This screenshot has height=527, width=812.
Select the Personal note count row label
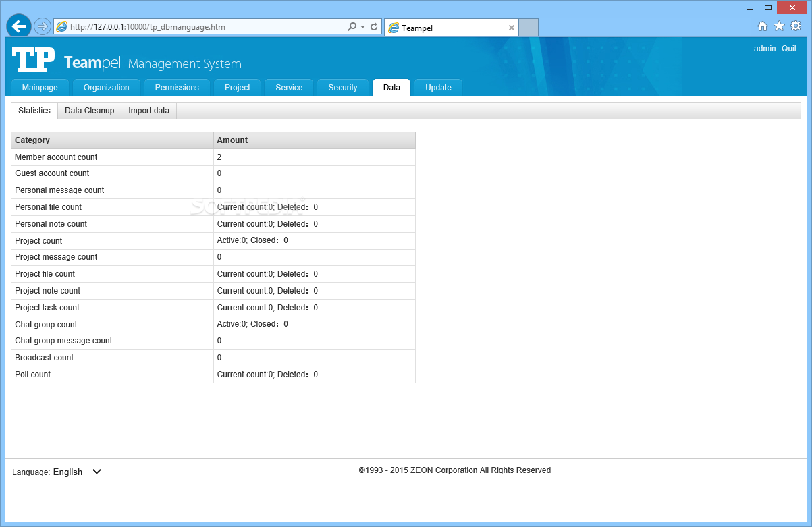51,224
